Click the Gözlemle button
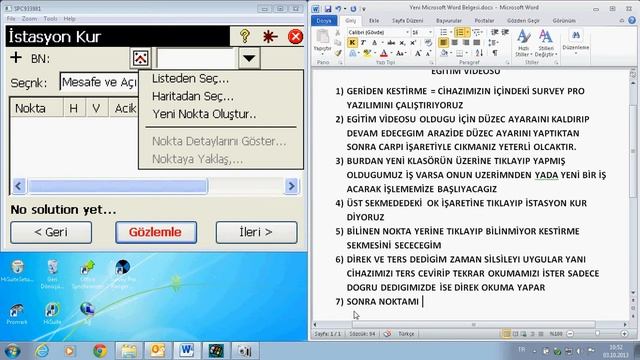This screenshot has width=640, height=360. [x=156, y=232]
